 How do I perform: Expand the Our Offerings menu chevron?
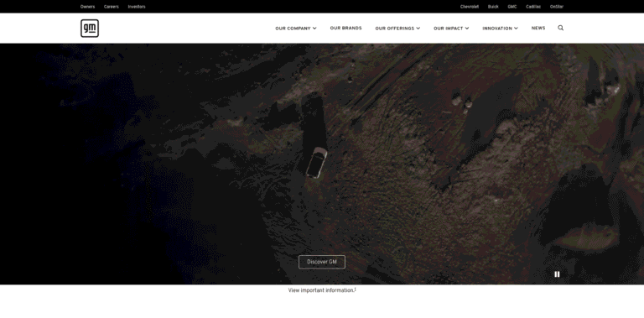click(x=418, y=29)
